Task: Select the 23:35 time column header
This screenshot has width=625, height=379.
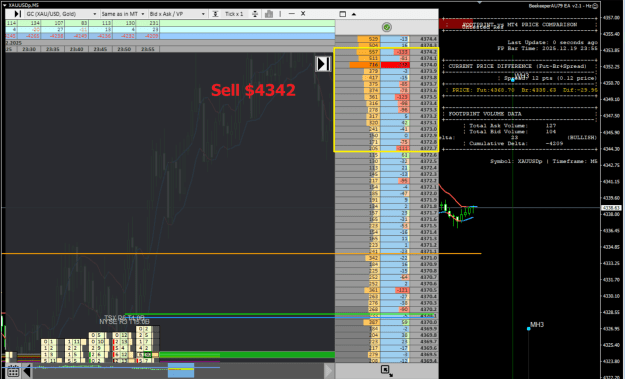Action: coord(53,49)
